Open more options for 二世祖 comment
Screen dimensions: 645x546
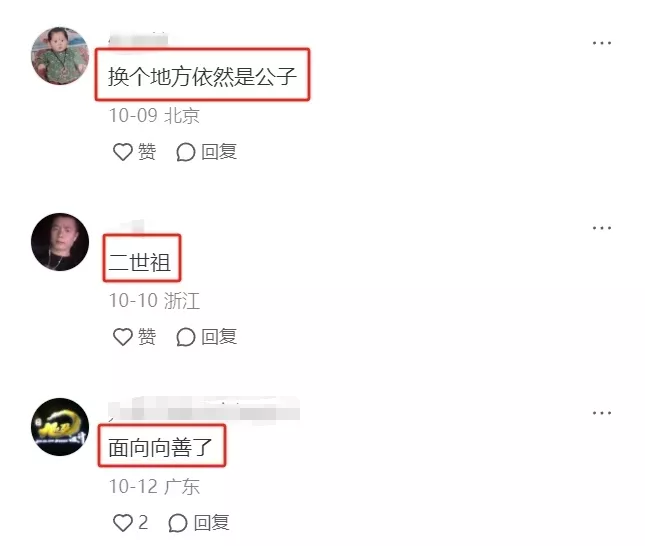[601, 228]
